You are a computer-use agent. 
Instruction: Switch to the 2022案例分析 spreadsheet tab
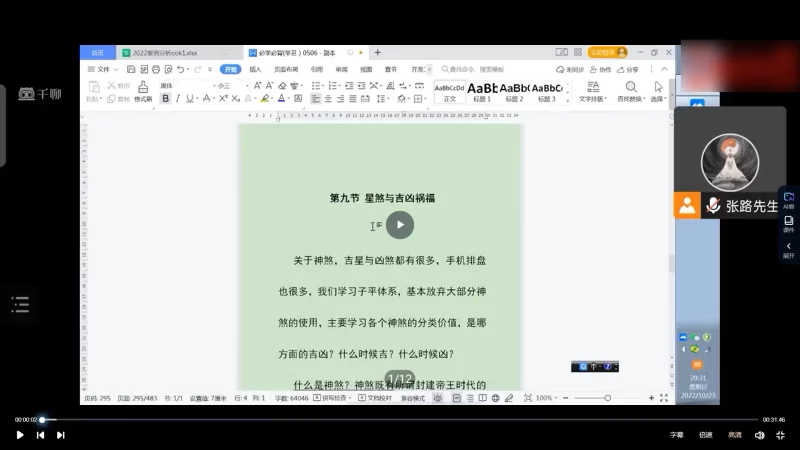pos(162,52)
